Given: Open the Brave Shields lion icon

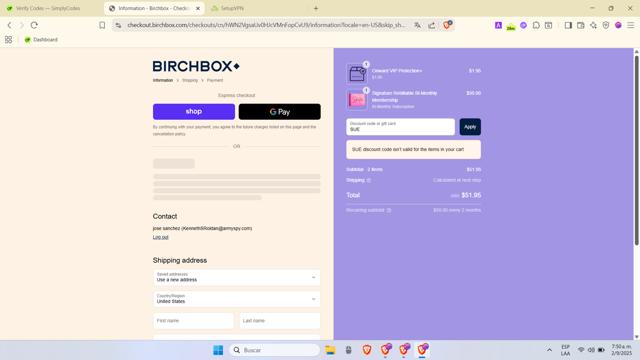Looking at the screenshot, I should click(x=447, y=25).
